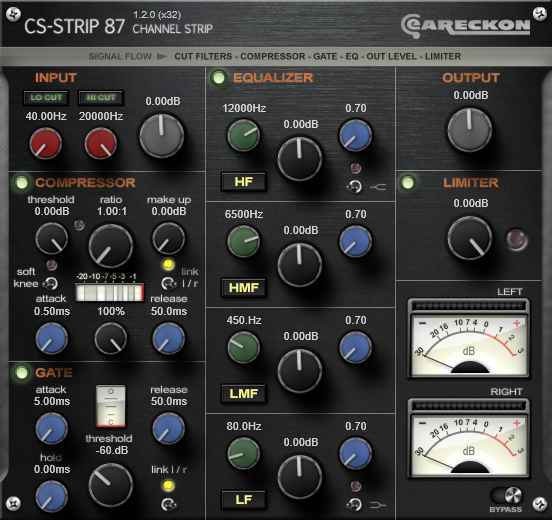
Task: Click the top-left corner screw icon
Action: tap(13, 14)
